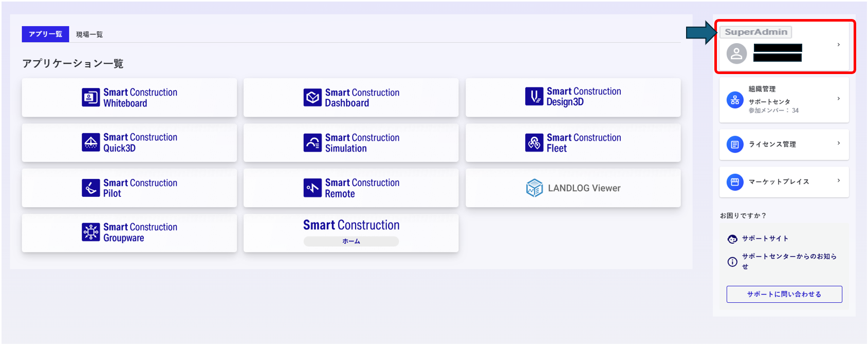This screenshot has width=868, height=346.
Task: Click the マーケットプレイス store icon
Action: point(735,181)
